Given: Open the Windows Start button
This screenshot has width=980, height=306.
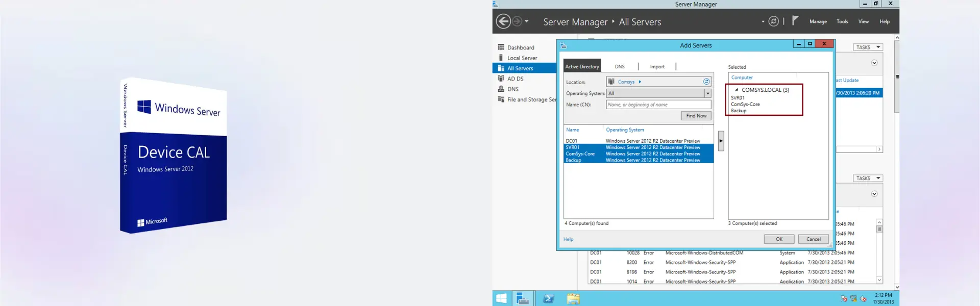Looking at the screenshot, I should point(501,298).
